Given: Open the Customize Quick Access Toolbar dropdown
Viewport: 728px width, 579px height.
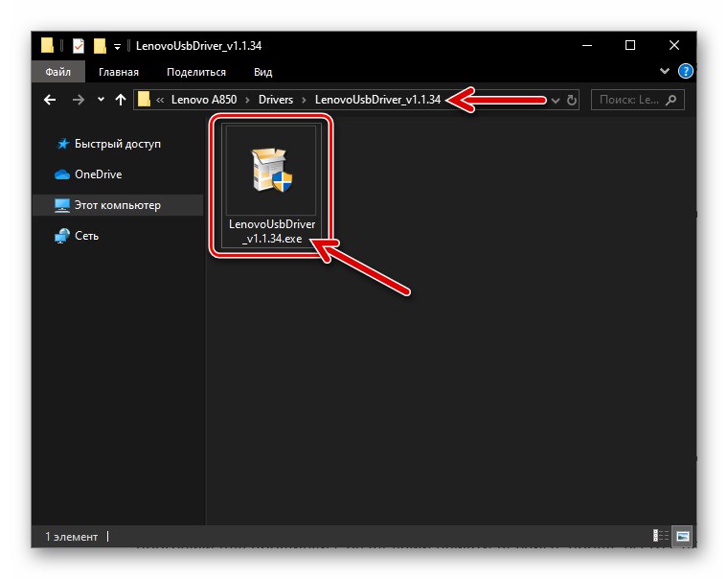Looking at the screenshot, I should click(x=118, y=46).
